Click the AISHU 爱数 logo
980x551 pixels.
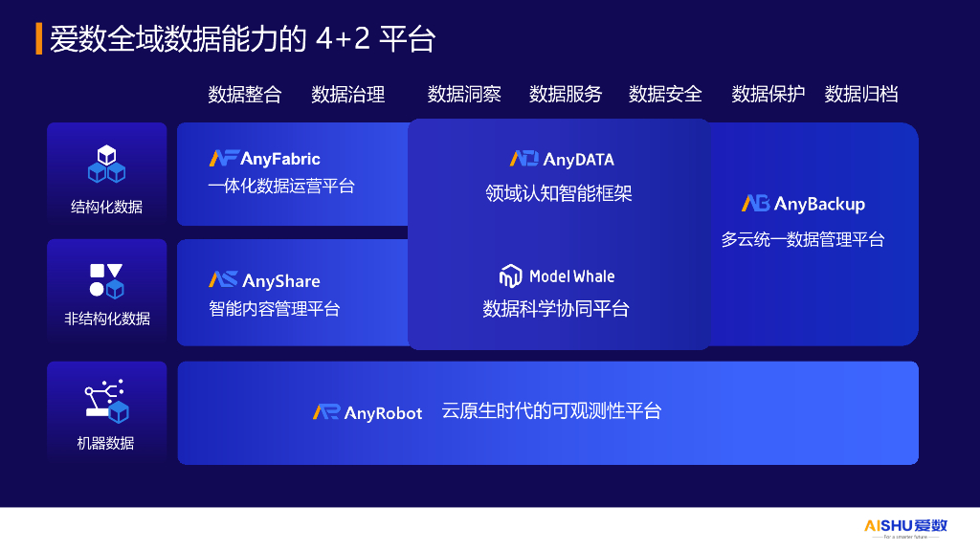pos(905,528)
